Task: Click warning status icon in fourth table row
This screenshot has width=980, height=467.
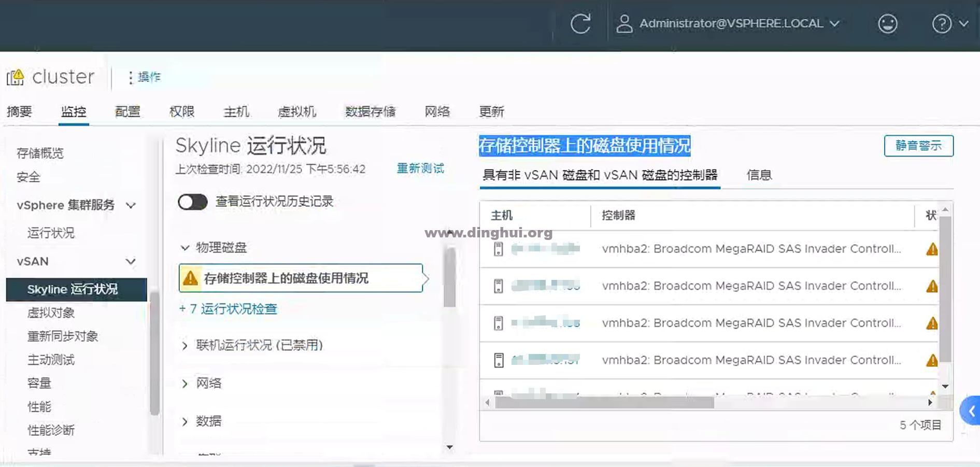Action: pyautogui.click(x=932, y=360)
